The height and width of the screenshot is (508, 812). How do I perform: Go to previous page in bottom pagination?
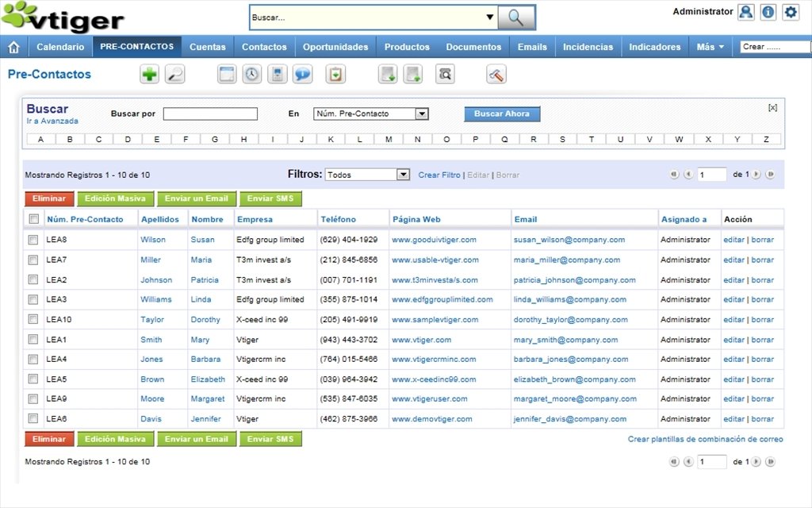[x=688, y=461]
